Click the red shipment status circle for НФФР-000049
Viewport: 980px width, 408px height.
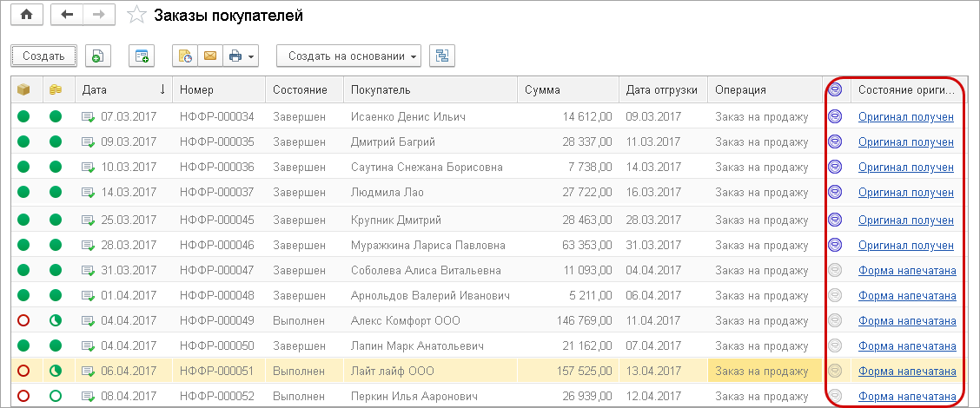pyautogui.click(x=23, y=321)
